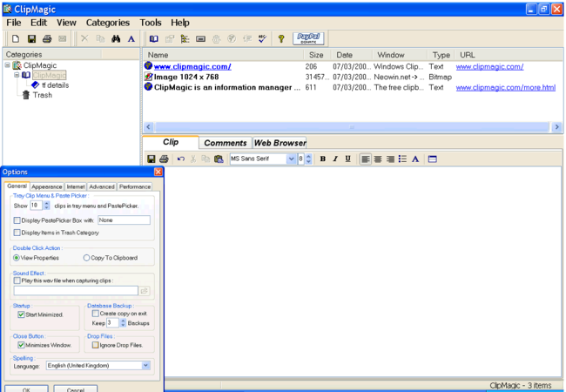Center align text in the editor
This screenshot has height=392, width=566.
point(378,159)
